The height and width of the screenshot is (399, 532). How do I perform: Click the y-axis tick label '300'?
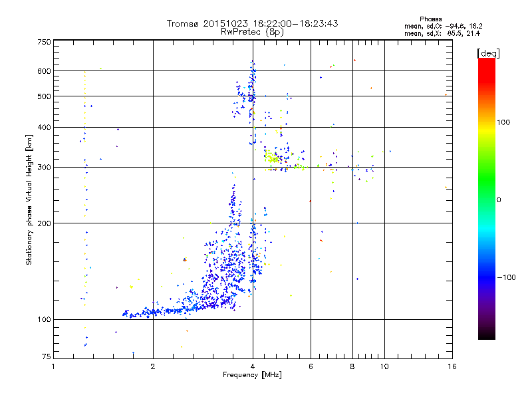[x=44, y=168]
